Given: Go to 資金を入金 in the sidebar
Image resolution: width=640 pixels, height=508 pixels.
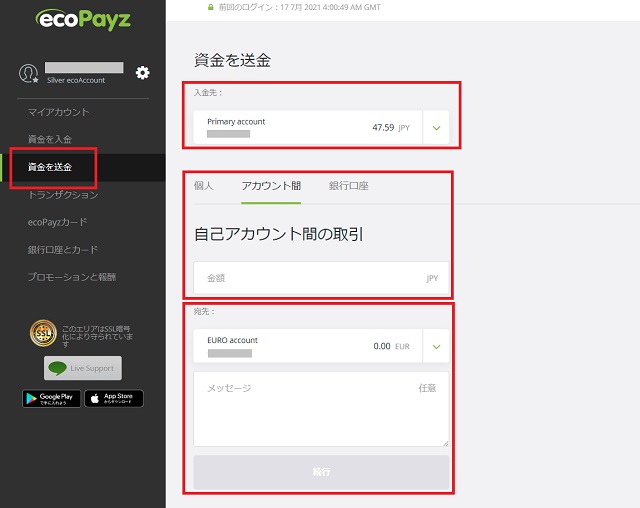Looking at the screenshot, I should point(50,139).
